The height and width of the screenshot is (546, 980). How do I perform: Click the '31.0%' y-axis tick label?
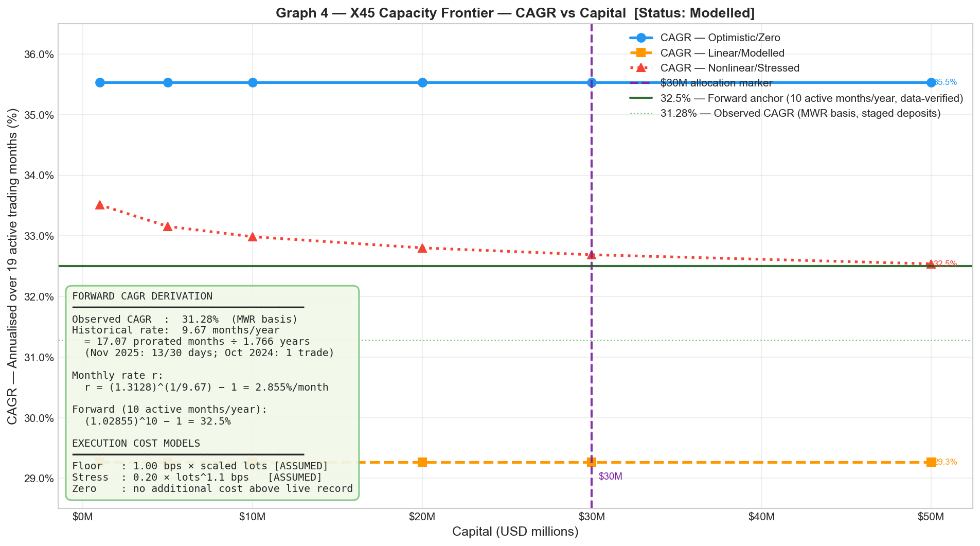(x=39, y=358)
